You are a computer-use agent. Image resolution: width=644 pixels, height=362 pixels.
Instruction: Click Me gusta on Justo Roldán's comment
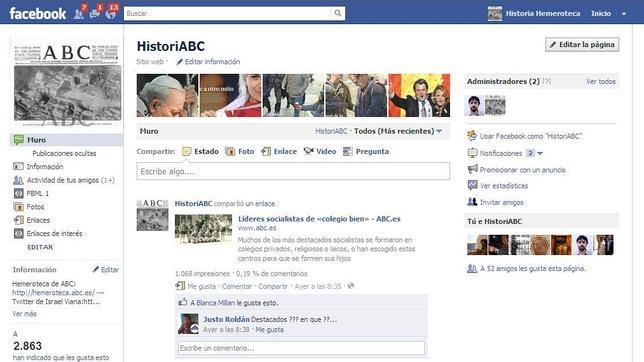pos(269,330)
